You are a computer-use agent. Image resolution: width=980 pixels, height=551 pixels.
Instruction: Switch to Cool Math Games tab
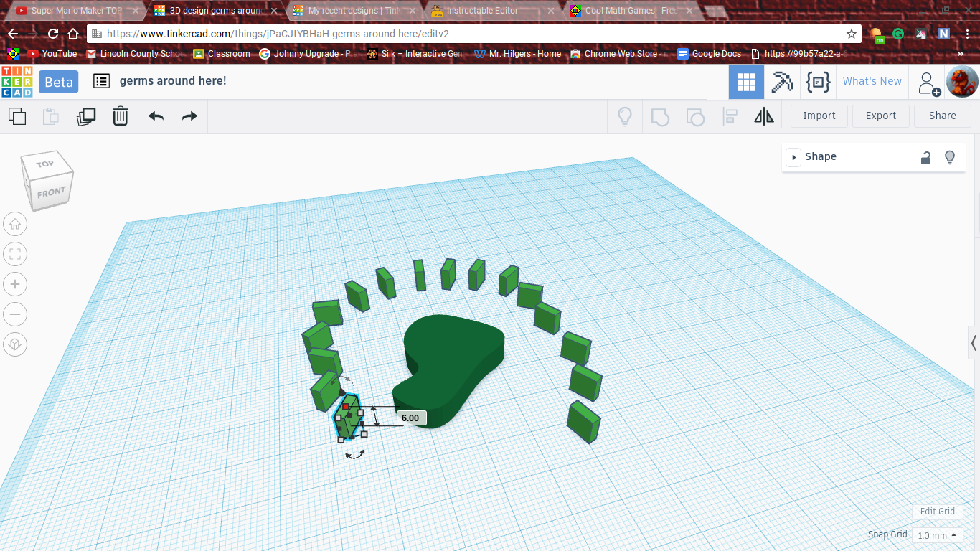pos(631,11)
